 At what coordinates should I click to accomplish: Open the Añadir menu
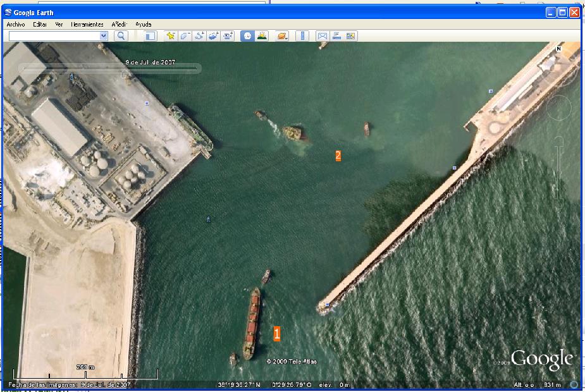tap(120, 24)
